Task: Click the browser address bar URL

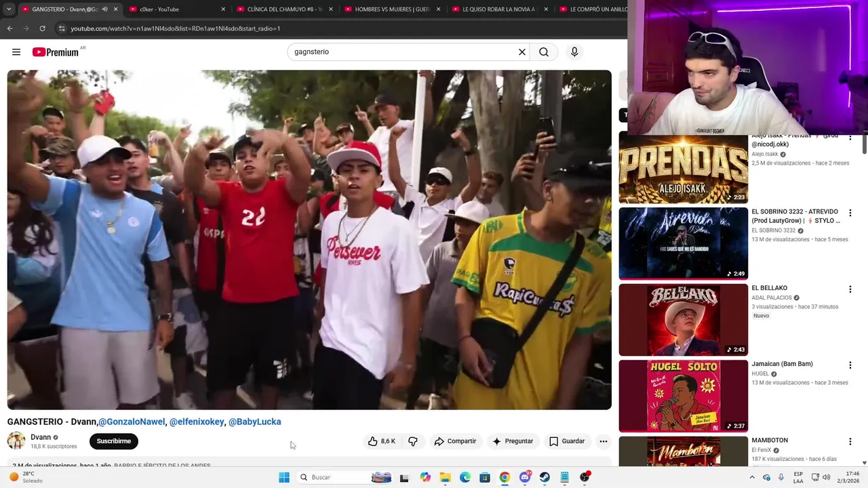Action: (x=175, y=28)
